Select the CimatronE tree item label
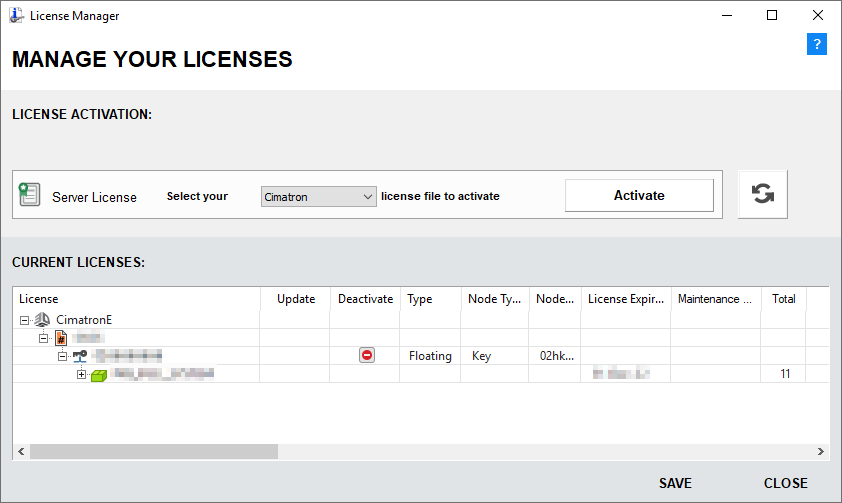Viewport: 842px width, 503px height. [x=84, y=320]
